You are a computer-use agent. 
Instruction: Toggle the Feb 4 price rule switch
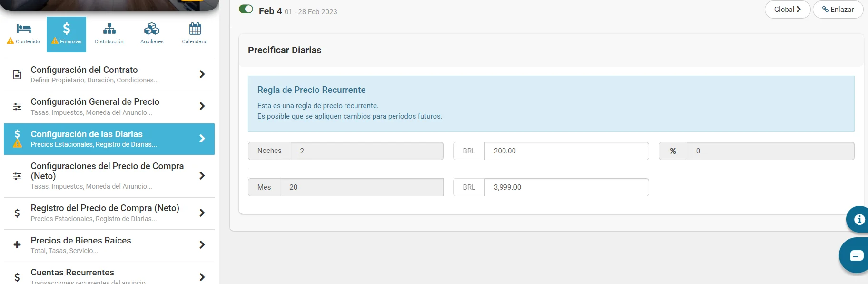246,10
